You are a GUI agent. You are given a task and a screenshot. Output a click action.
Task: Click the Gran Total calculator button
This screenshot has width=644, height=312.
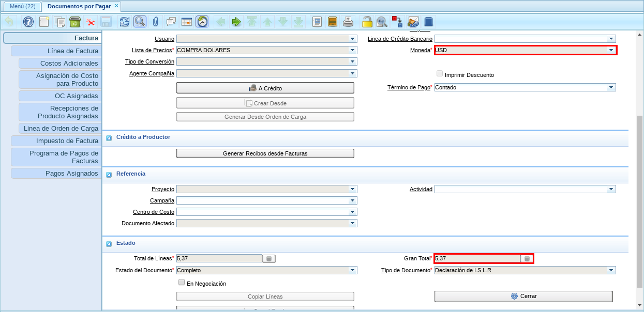pyautogui.click(x=527, y=259)
